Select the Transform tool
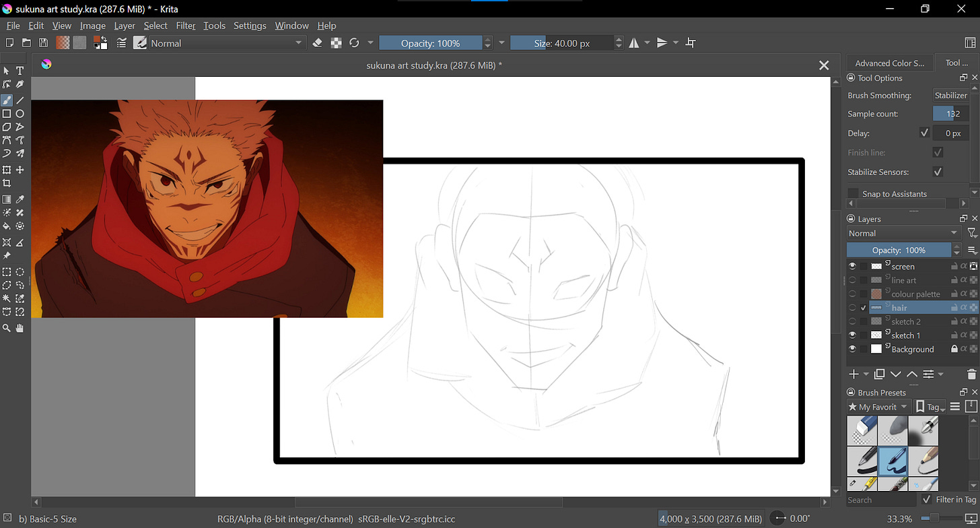This screenshot has width=980, height=528. coord(7,170)
